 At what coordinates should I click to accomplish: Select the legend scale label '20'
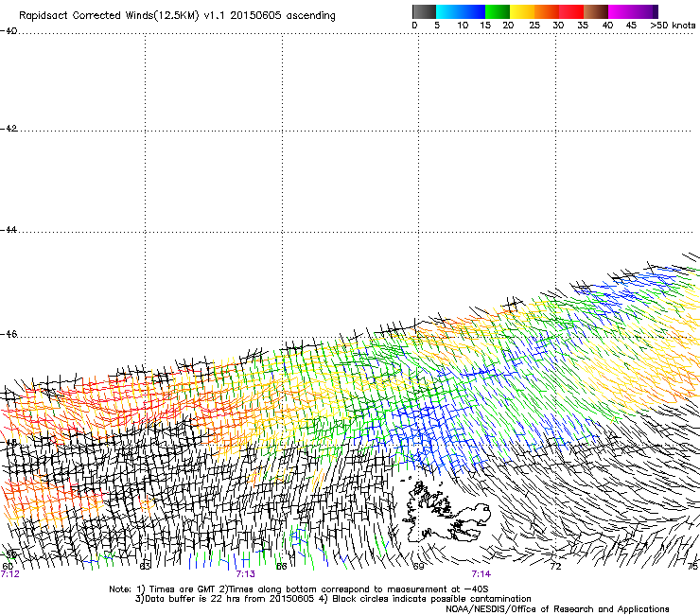click(508, 26)
